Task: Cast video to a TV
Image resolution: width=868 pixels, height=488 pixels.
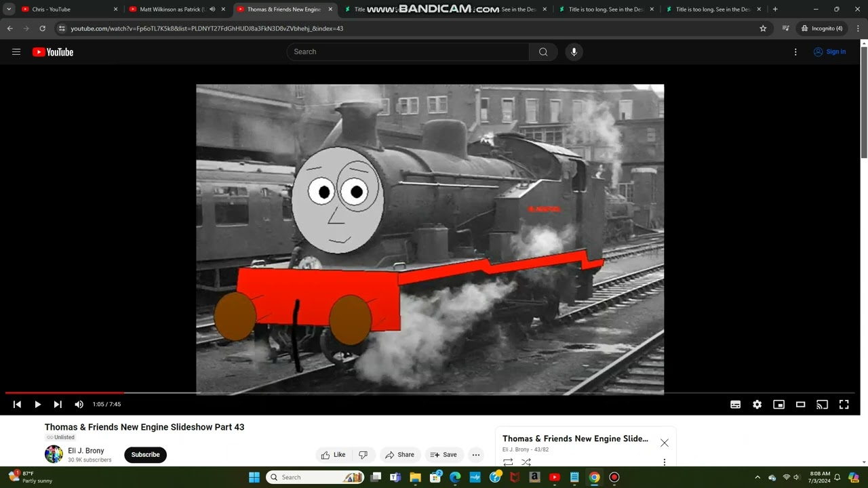Action: tap(822, 404)
